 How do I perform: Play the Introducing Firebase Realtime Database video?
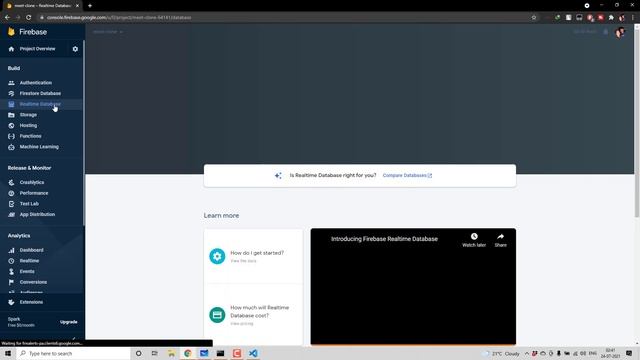pos(413,287)
